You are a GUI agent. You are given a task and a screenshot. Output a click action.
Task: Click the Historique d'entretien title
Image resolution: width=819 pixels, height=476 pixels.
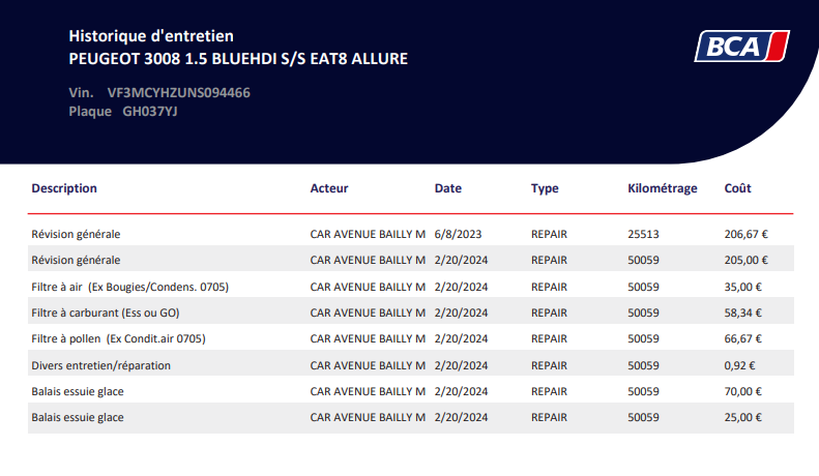pos(151,36)
